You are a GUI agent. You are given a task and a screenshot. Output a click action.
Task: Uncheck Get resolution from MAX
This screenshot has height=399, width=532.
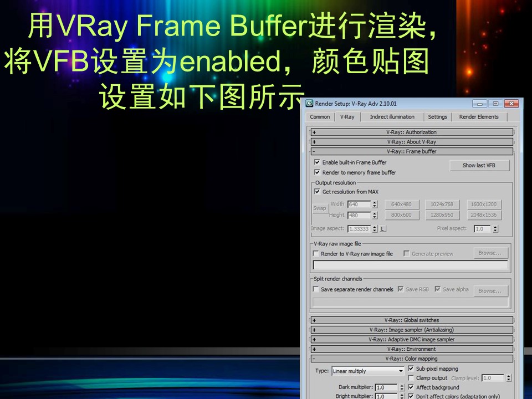pyautogui.click(x=317, y=192)
